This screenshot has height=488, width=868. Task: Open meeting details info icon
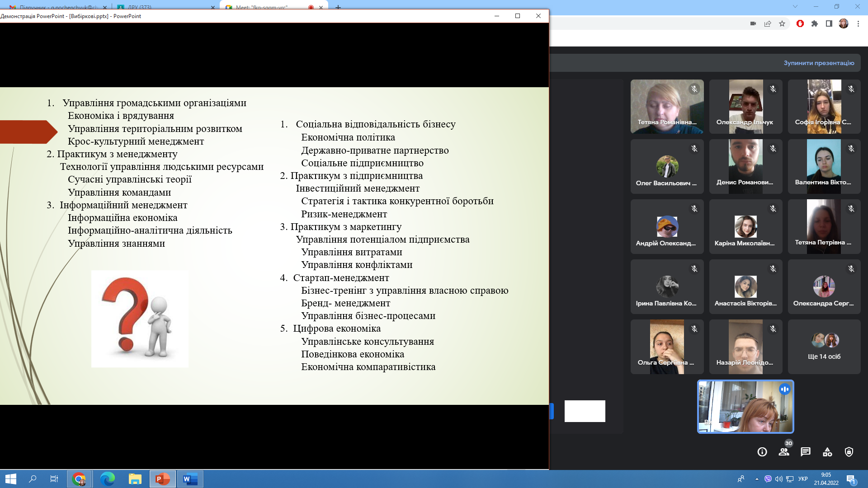coord(762,452)
